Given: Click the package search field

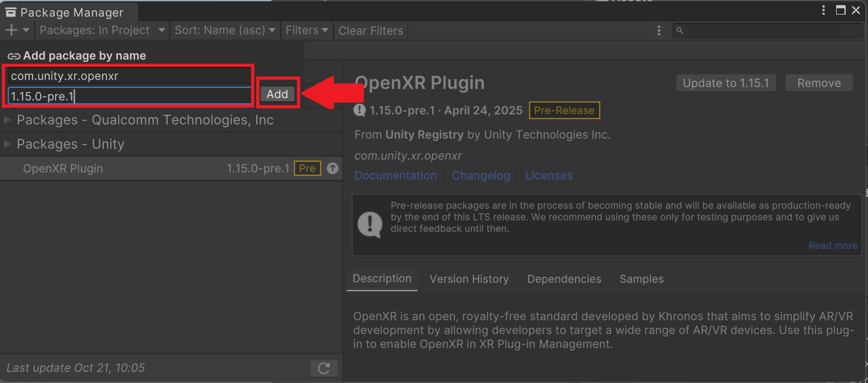Looking at the screenshot, I should 768,30.
